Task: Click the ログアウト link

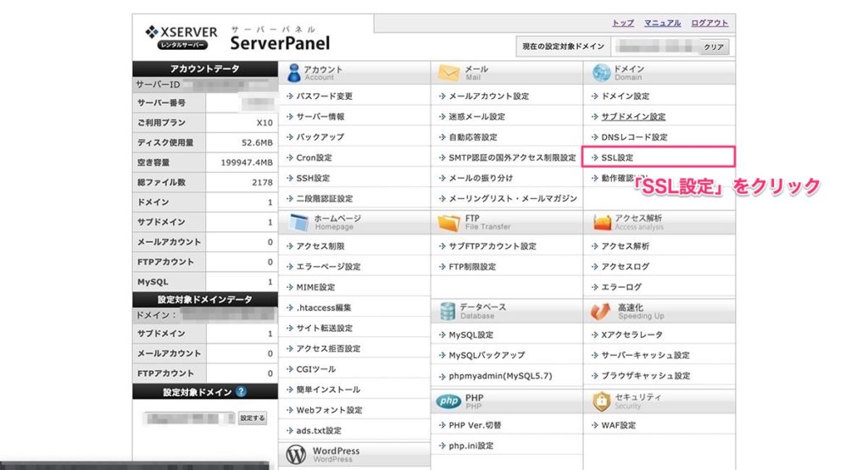Action: click(x=709, y=23)
